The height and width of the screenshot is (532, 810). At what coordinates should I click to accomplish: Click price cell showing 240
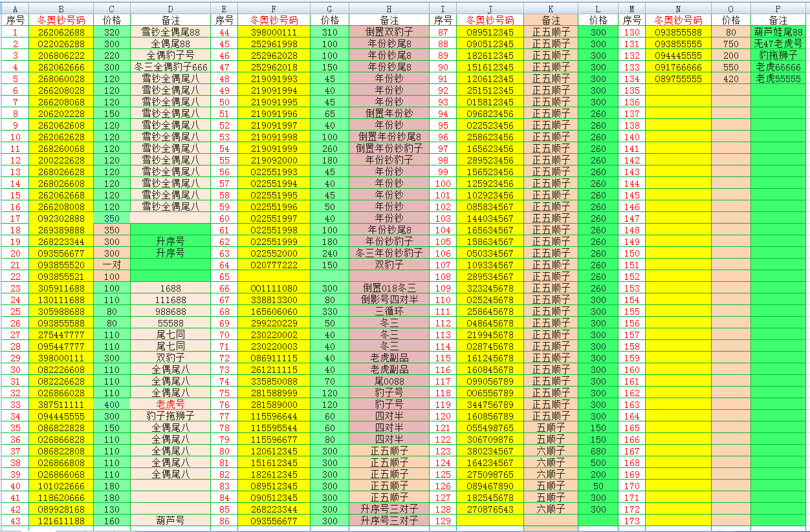pos(329,253)
